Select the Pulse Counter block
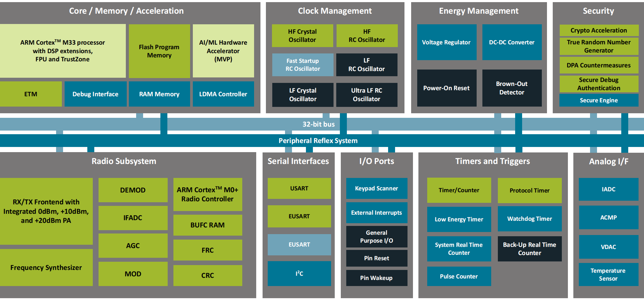 pyautogui.click(x=459, y=276)
